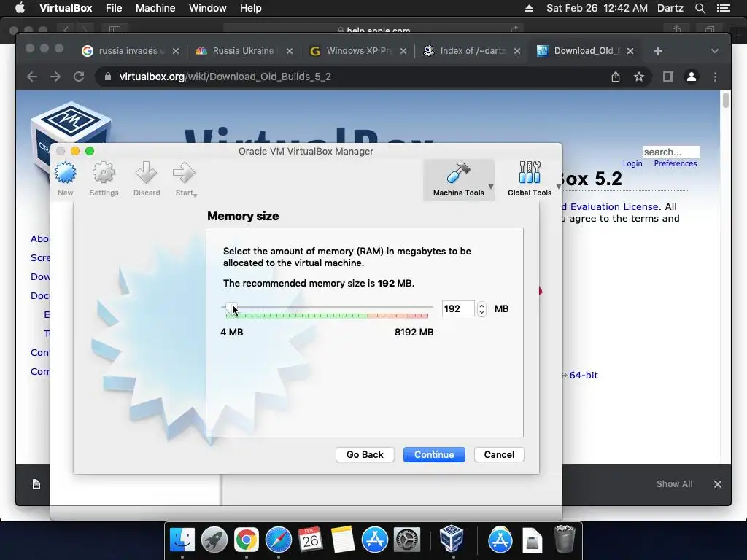
Task: Open the Apple menu
Action: 20,8
